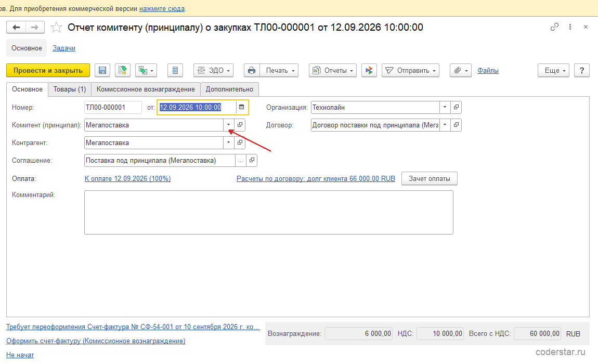598x364 pixels.
Task: Open the Отчеты dropdown
Action: [333, 70]
